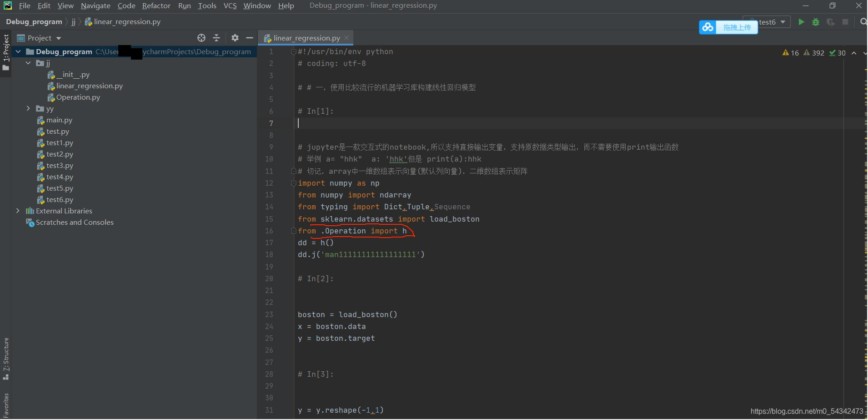
Task: Click the Stop square icon
Action: point(845,22)
